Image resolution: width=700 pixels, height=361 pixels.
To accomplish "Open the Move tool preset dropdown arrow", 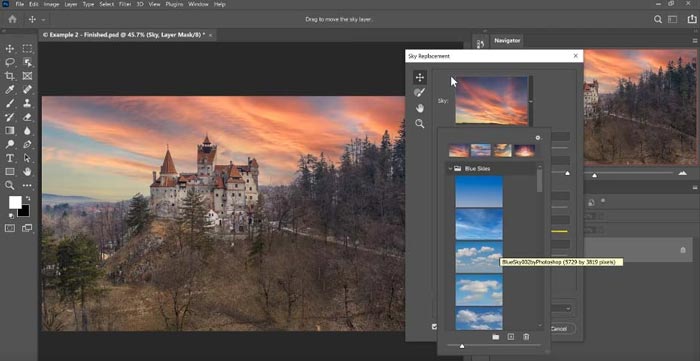I will (43, 20).
